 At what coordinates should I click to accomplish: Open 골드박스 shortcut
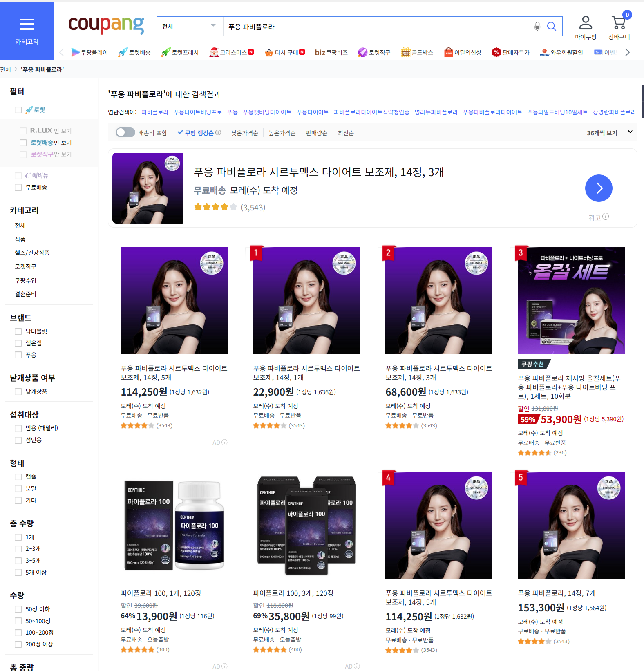[x=417, y=52]
